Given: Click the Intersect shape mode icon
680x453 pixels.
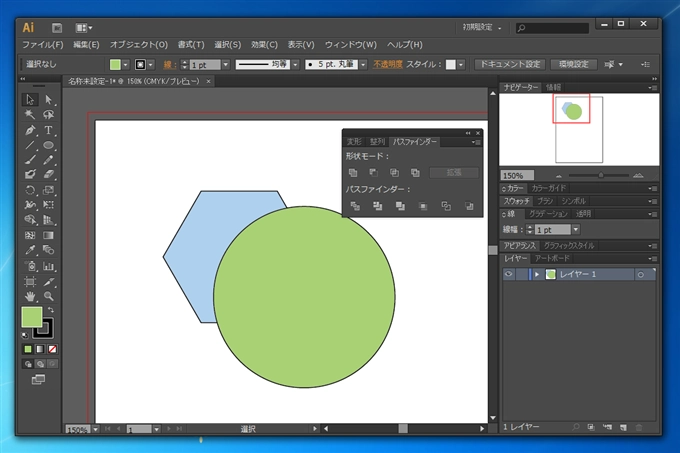Looking at the screenshot, I should [394, 173].
